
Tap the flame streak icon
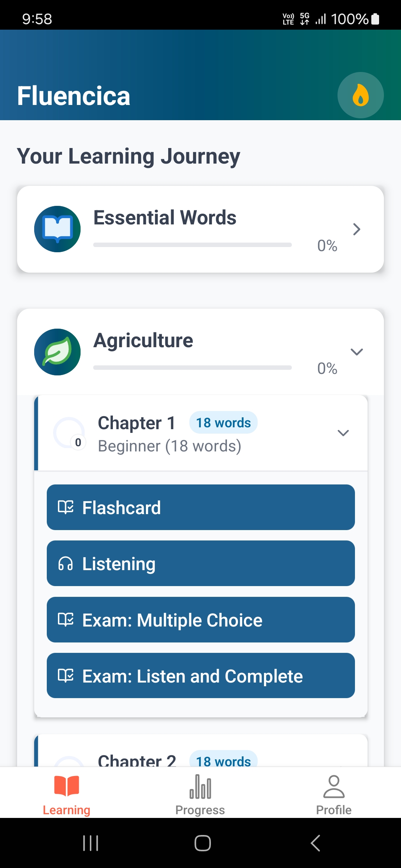[x=361, y=95]
